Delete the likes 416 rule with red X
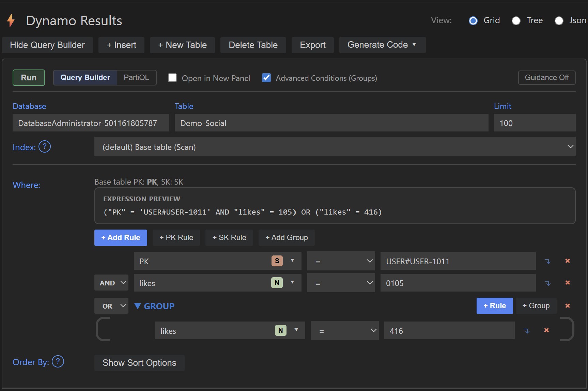This screenshot has height=391, width=588. click(546, 330)
